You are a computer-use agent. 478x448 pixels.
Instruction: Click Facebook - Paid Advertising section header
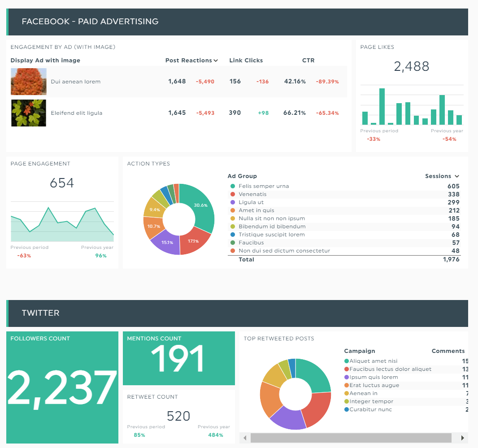pyautogui.click(x=237, y=22)
